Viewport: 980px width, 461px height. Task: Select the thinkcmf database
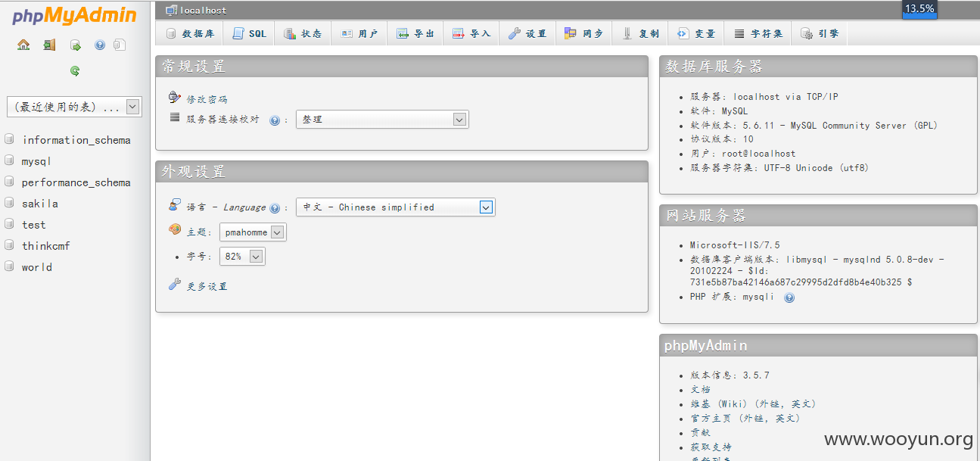tap(45, 246)
